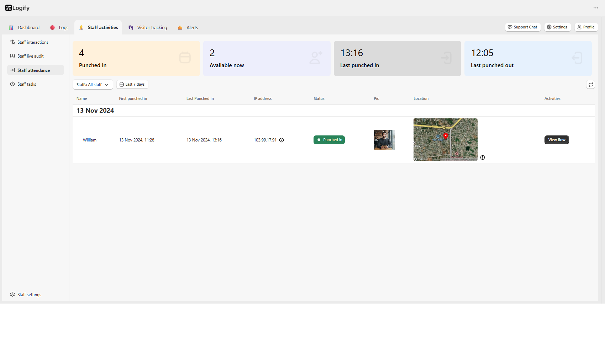Click the Name column header

[x=81, y=98]
